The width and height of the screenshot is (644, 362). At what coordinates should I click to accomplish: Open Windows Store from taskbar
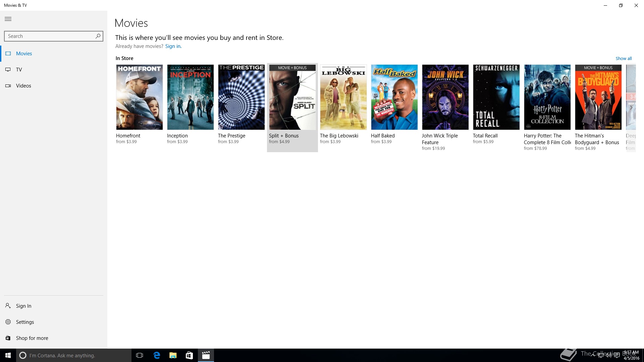click(x=189, y=355)
